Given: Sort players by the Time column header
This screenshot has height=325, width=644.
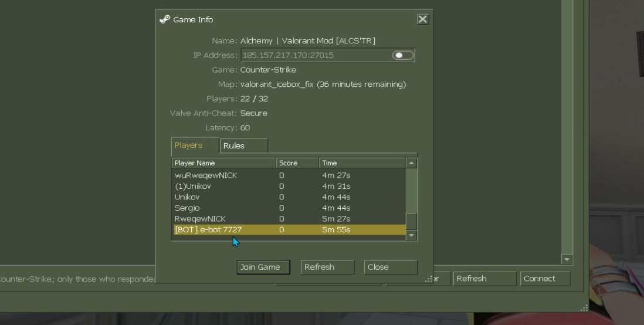Looking at the screenshot, I should click(x=362, y=163).
